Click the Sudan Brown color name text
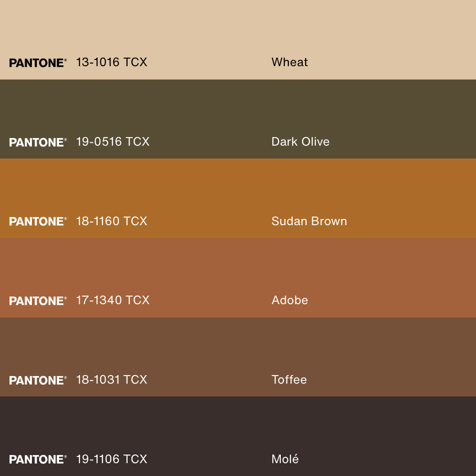This screenshot has height=476, width=476. tap(309, 221)
